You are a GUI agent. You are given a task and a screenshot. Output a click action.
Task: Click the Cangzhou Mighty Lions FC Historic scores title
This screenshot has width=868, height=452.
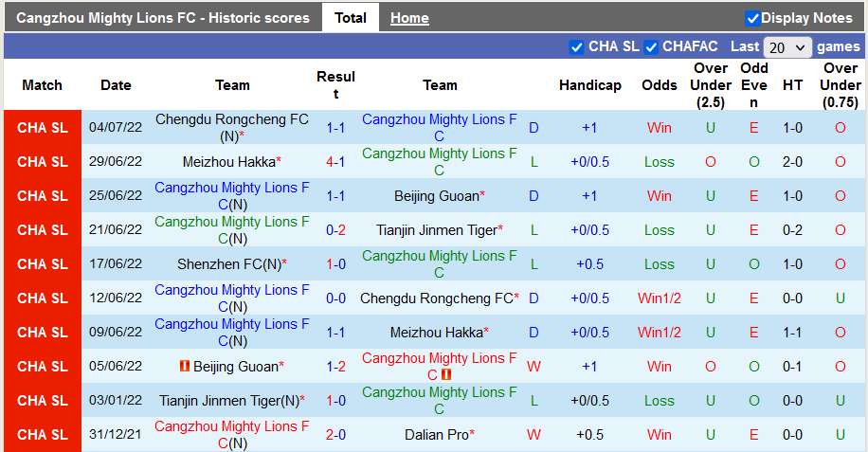pos(163,18)
